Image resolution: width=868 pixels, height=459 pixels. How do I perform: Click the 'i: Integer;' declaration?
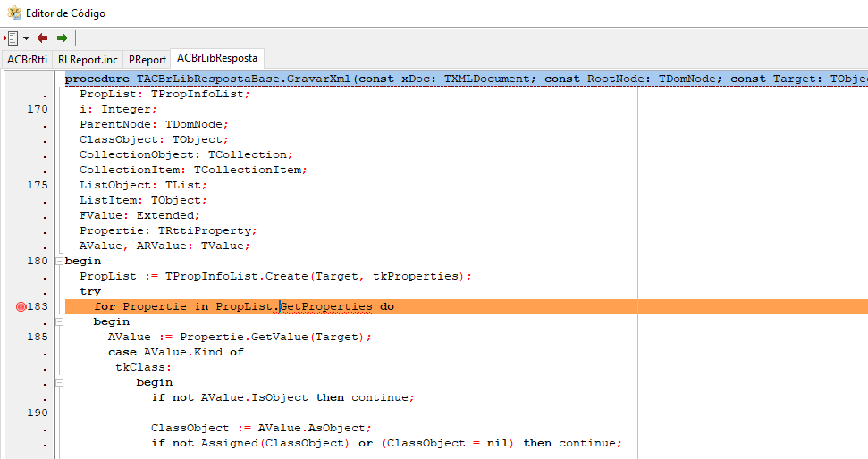[119, 109]
